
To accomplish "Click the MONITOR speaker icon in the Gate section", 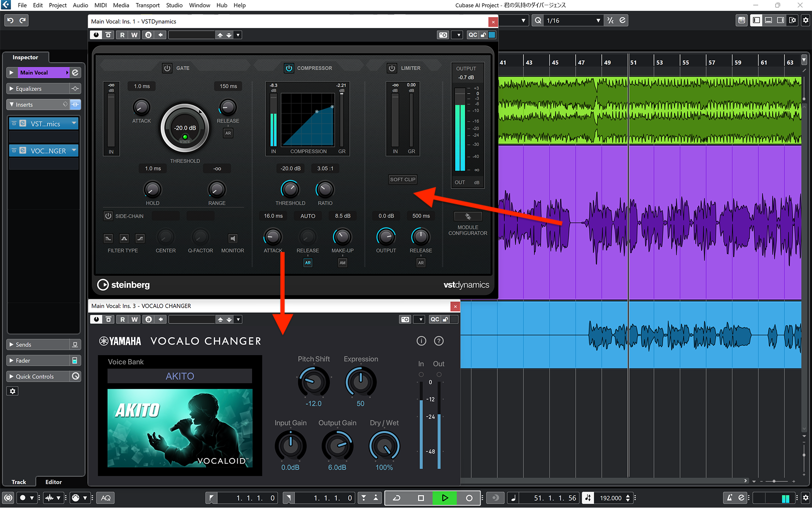I will [x=233, y=238].
